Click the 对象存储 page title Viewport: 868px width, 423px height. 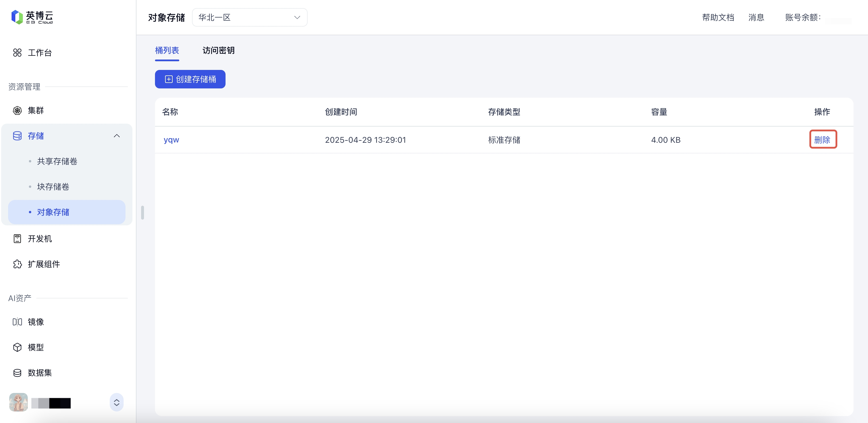[166, 17]
